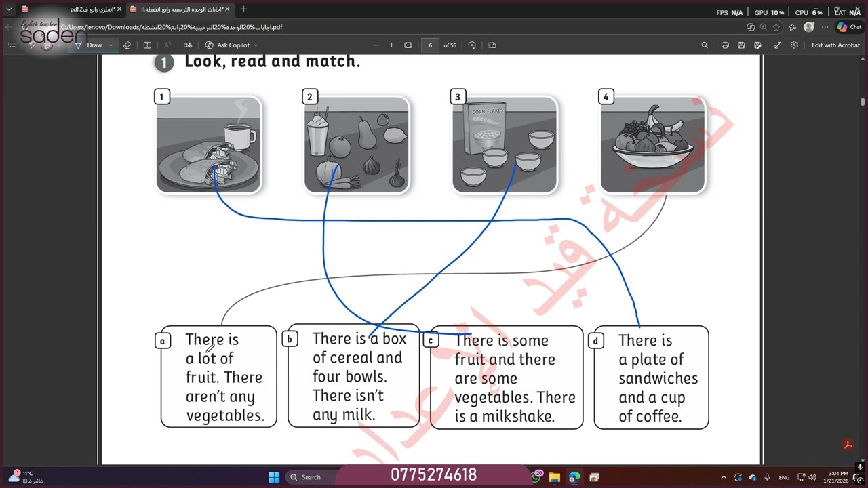Click the Translate icon

click(x=189, y=45)
